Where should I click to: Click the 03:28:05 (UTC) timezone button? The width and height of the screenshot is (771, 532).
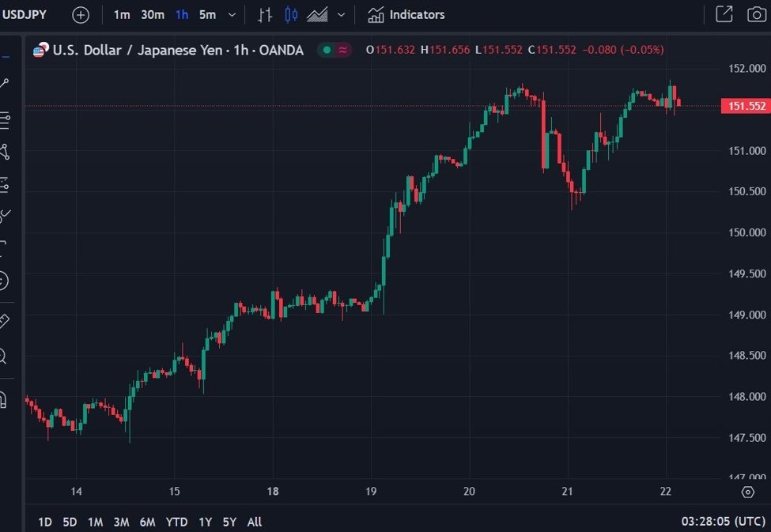tap(723, 522)
